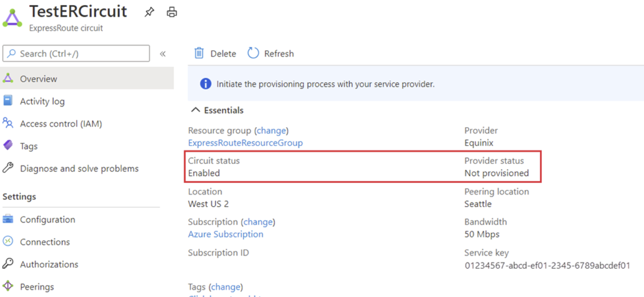
Task: Click the Refresh circular arrow icon
Action: click(253, 54)
